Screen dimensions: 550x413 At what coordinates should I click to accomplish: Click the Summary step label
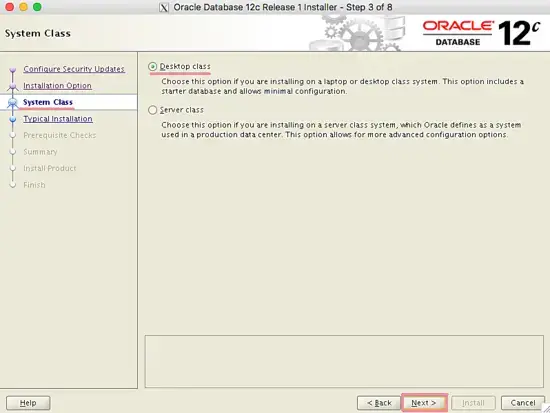coord(40,152)
